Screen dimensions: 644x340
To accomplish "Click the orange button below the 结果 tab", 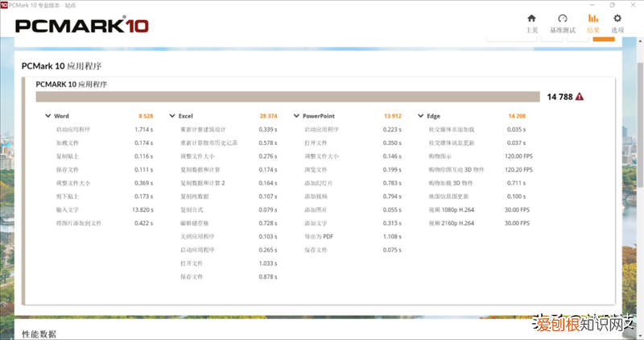I will 603,37.
